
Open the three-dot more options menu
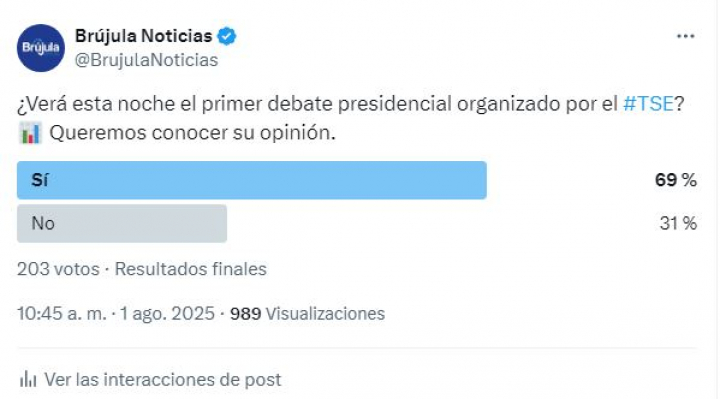tap(685, 36)
